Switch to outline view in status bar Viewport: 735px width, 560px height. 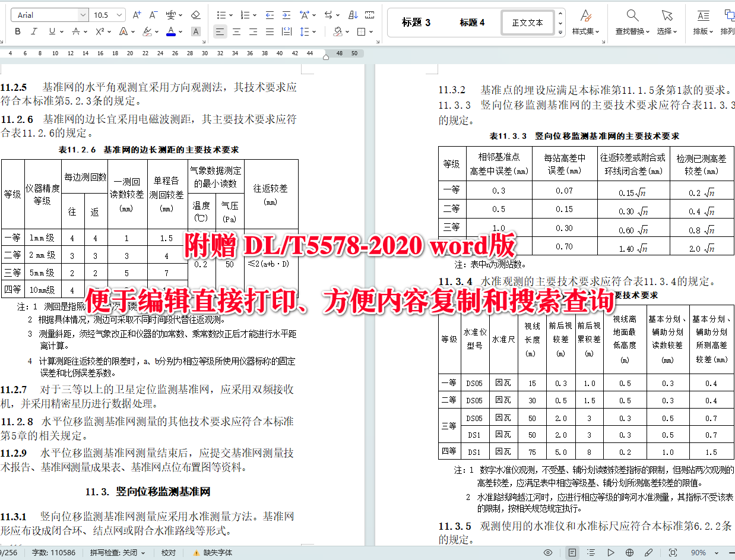pos(592,553)
